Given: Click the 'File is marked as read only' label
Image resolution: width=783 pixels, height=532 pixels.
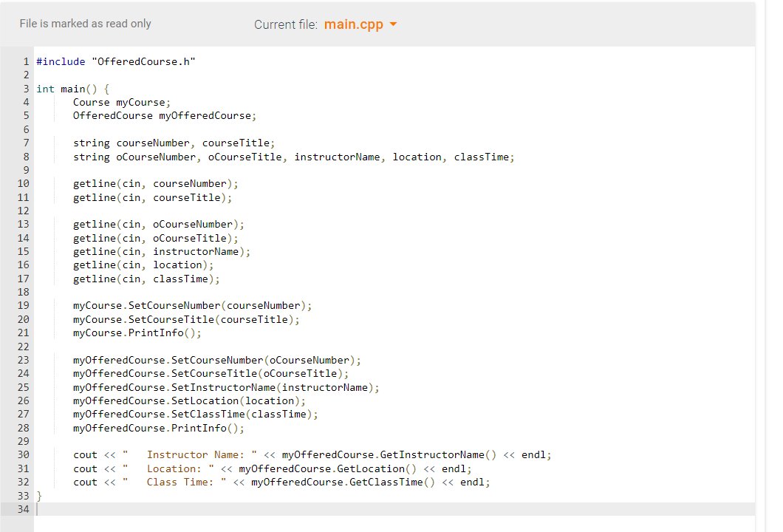Looking at the screenshot, I should [x=85, y=24].
